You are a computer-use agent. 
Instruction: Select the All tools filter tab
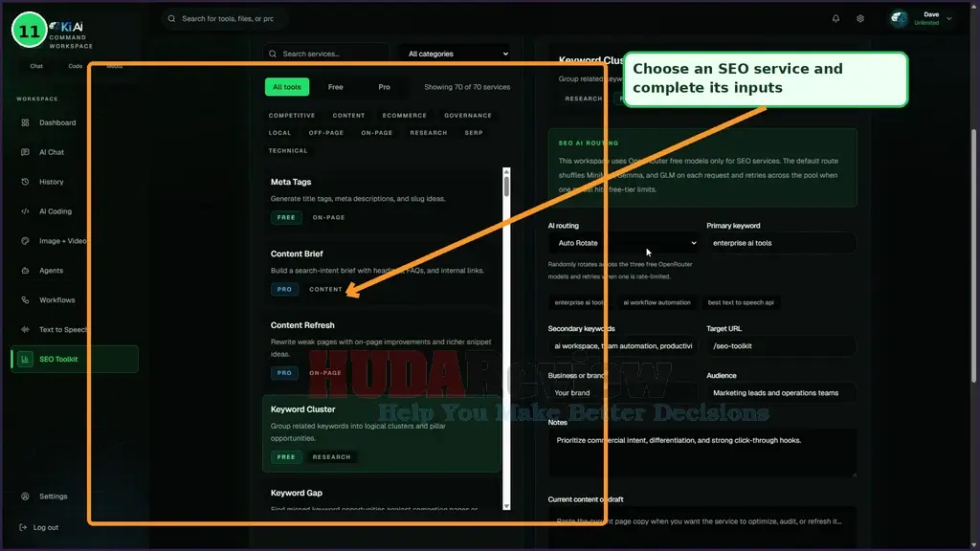[287, 87]
